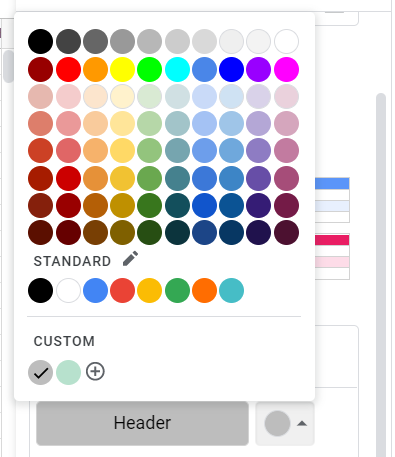Select the orange Standard theme swatch

point(204,291)
